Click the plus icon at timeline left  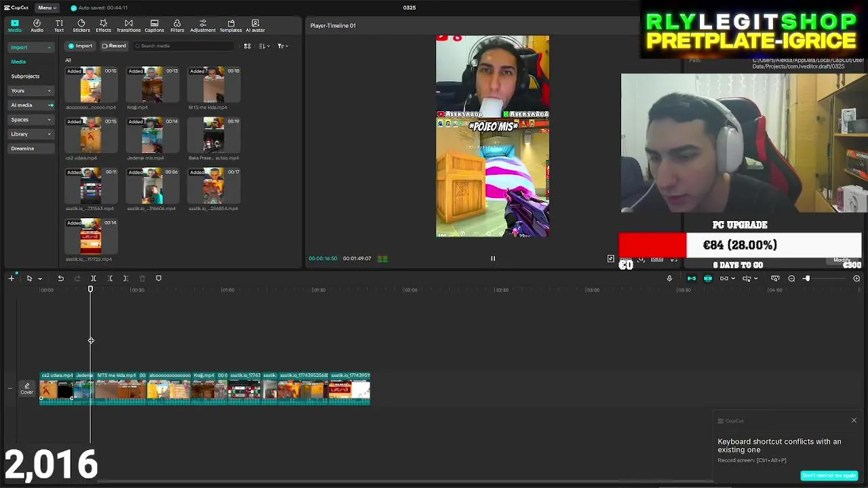coord(11,279)
